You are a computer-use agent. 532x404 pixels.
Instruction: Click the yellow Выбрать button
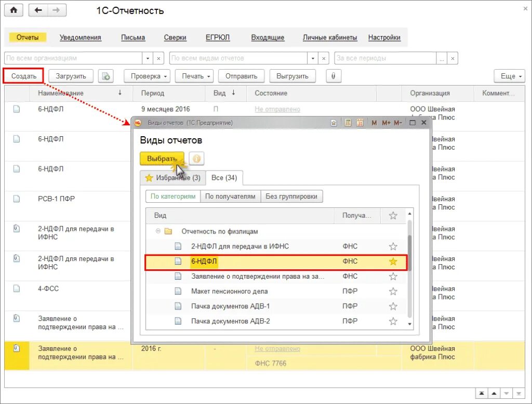tap(162, 159)
